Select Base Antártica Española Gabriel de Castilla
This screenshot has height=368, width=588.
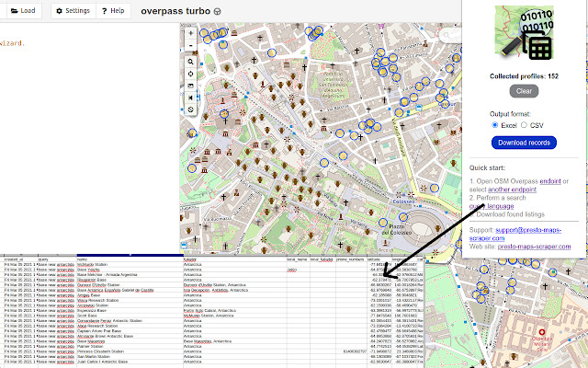(x=130, y=290)
